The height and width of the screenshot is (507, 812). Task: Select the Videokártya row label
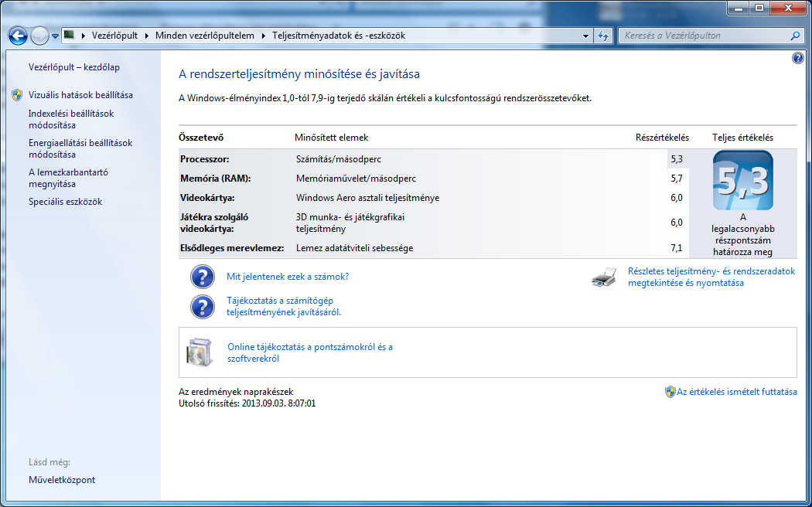(207, 198)
